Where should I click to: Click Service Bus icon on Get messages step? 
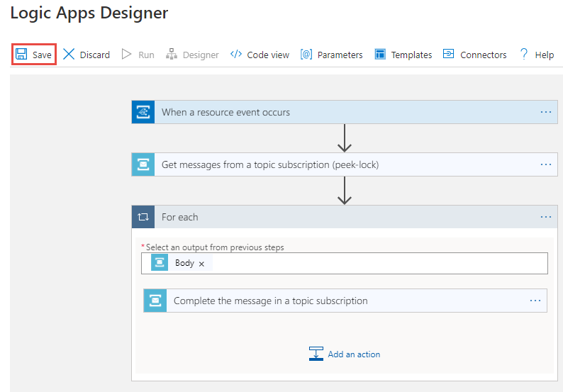click(x=143, y=164)
